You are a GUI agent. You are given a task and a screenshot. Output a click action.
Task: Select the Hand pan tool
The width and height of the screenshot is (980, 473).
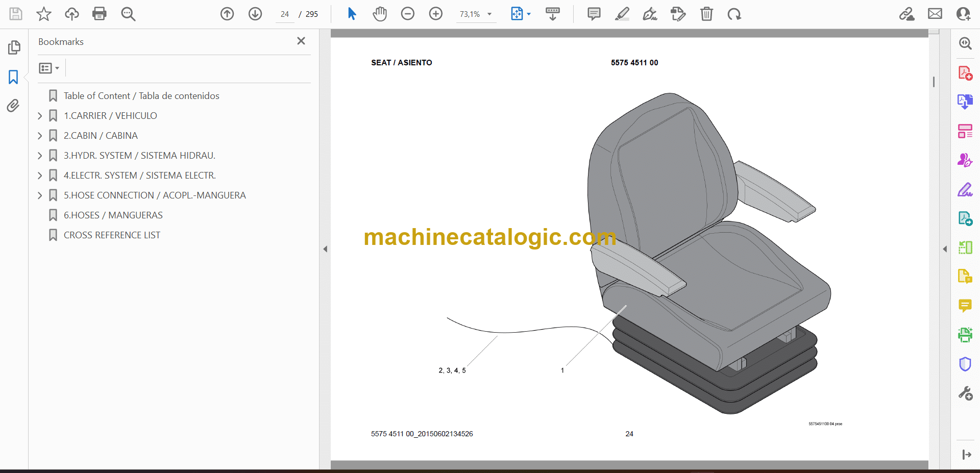(x=379, y=14)
